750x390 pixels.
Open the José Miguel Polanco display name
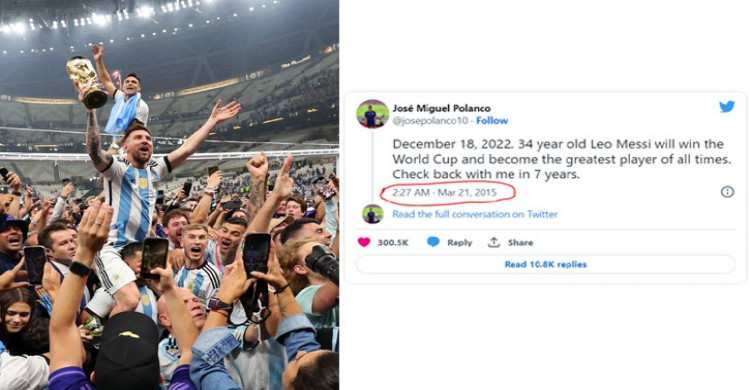(441, 108)
